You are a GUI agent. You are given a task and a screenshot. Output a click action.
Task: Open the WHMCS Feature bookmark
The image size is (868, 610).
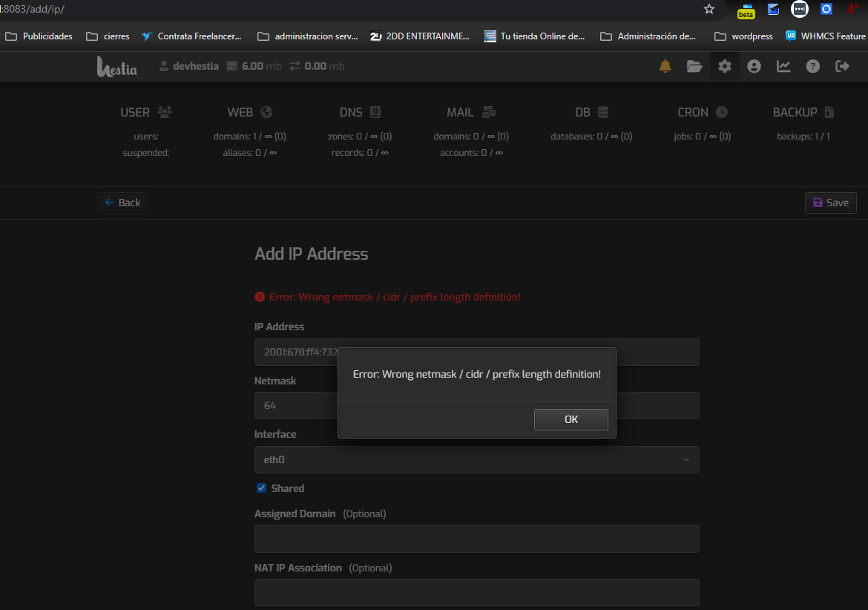coord(826,36)
